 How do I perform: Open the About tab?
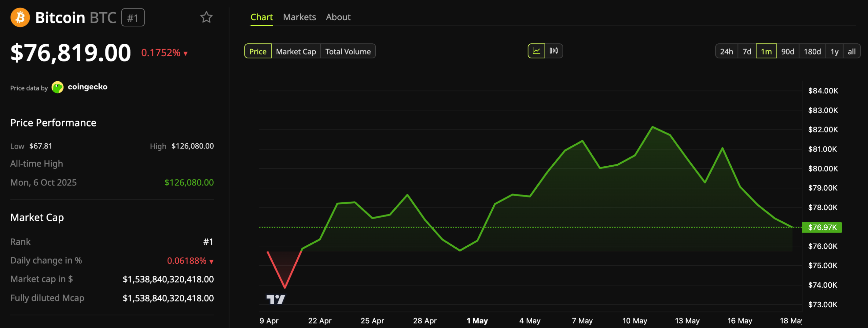(338, 17)
